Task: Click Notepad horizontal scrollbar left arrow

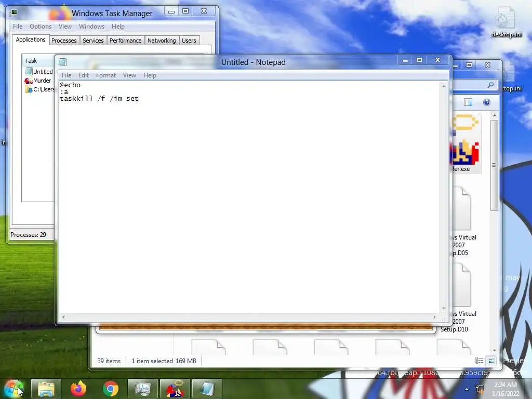Action: tap(63, 317)
